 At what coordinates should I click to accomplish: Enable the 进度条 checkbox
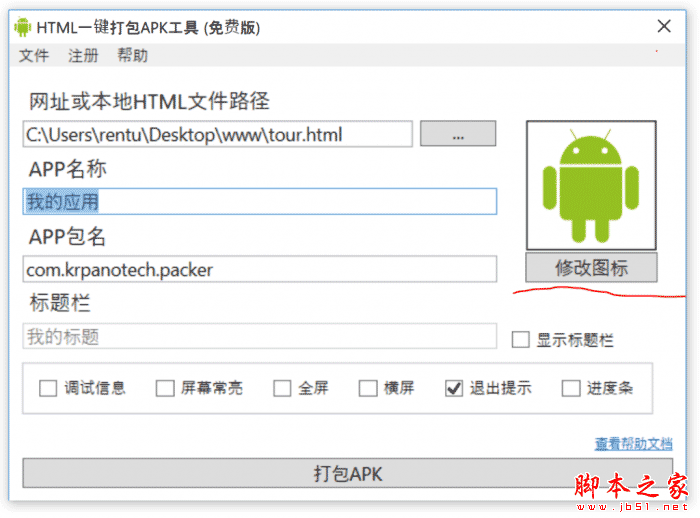(571, 388)
